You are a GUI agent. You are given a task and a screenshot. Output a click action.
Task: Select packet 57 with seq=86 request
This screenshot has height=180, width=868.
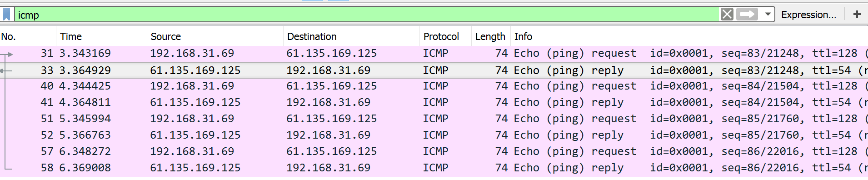click(434, 152)
